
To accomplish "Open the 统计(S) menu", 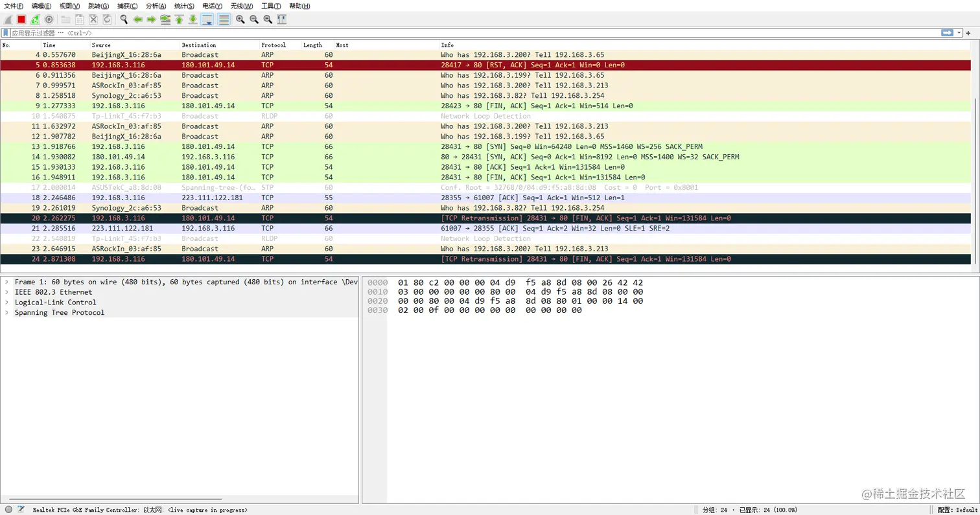I will pyautogui.click(x=184, y=6).
